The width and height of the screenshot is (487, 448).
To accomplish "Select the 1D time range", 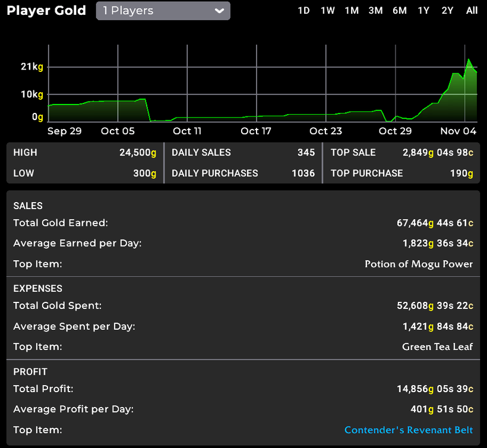I will pos(303,11).
